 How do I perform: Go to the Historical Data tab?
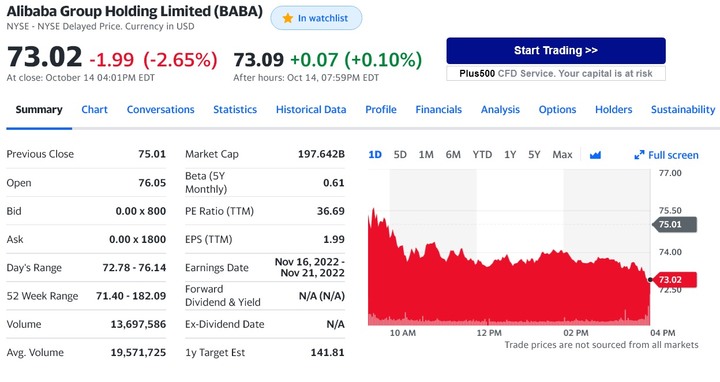(311, 110)
